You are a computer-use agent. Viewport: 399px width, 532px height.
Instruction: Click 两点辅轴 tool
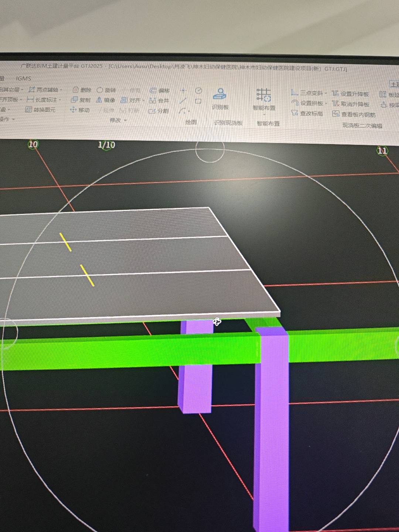(x=44, y=90)
